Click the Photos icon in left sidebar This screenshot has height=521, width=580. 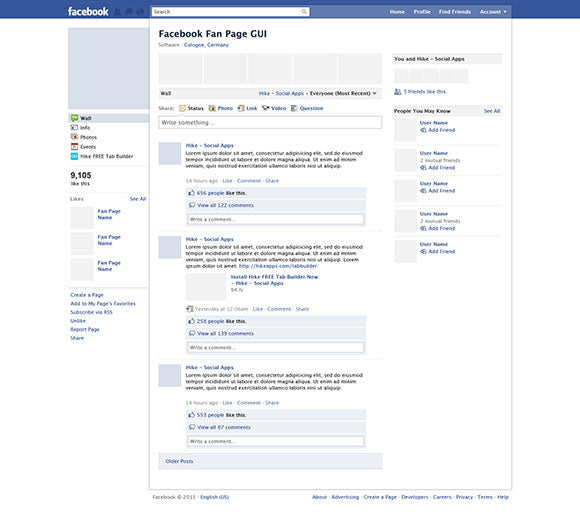pos(74,137)
